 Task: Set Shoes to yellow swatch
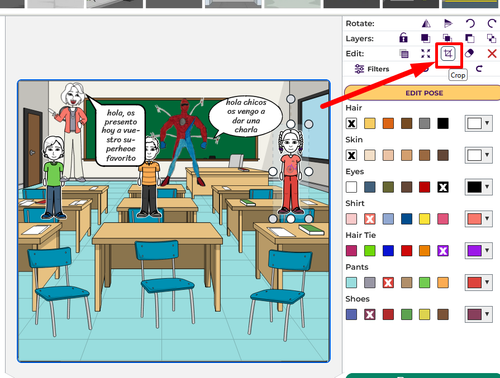tap(424, 314)
